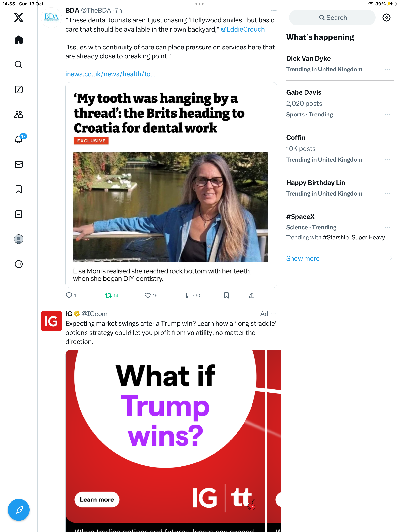Click the Search input field
The height and width of the screenshot is (532, 399).
[332, 18]
